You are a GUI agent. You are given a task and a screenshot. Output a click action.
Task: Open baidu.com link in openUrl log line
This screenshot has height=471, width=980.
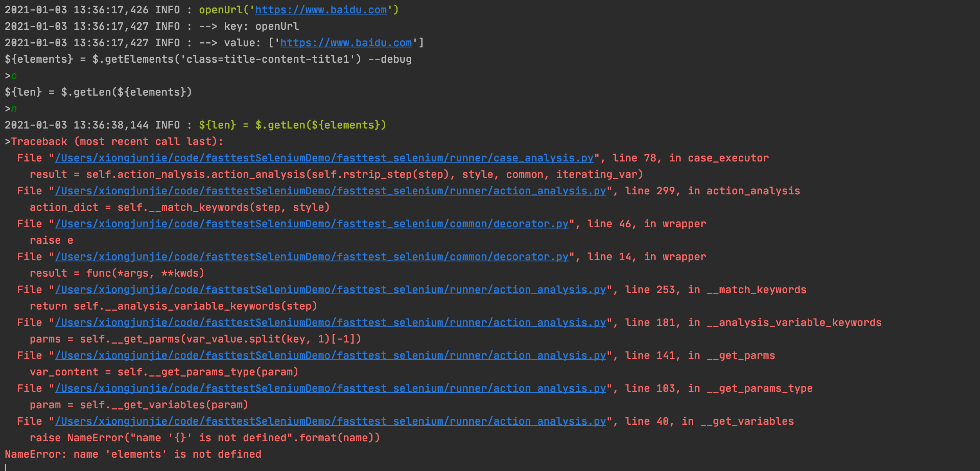point(321,10)
